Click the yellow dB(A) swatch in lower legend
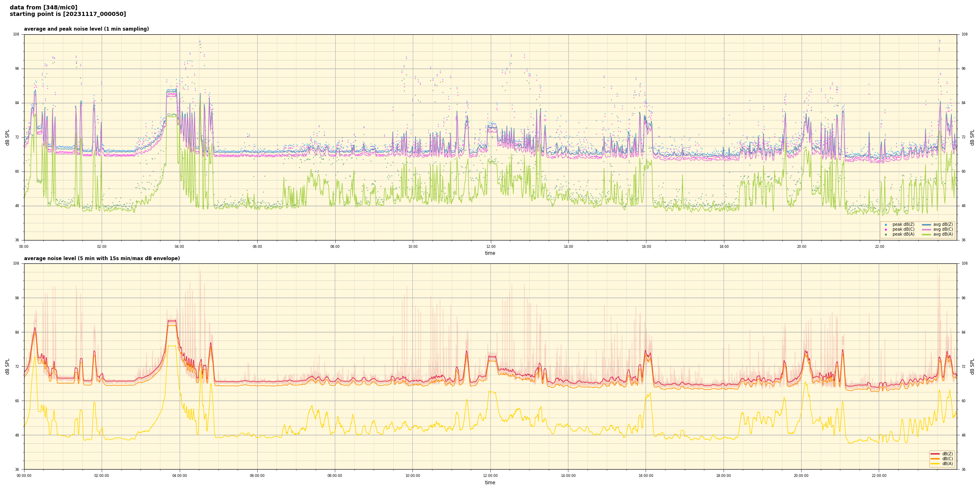This screenshot has width=980, height=490. [935, 463]
